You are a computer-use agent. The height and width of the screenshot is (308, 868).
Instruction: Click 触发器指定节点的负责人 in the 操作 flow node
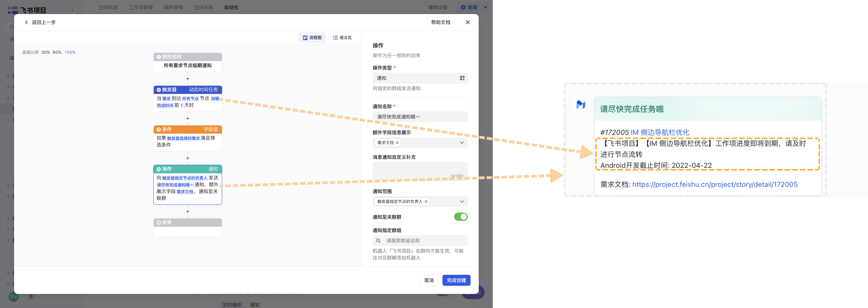click(185, 178)
